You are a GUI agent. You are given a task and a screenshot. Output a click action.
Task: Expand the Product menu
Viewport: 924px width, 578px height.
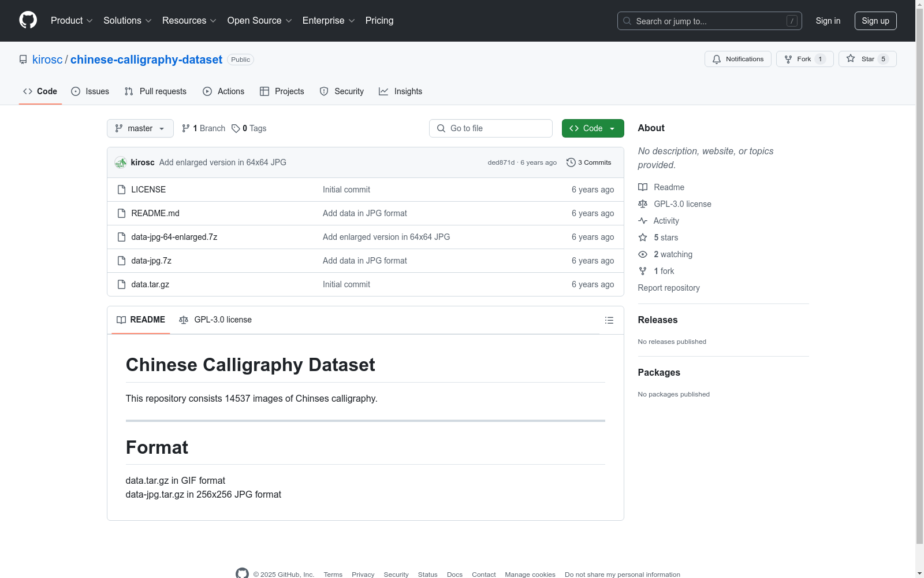pos(72,21)
